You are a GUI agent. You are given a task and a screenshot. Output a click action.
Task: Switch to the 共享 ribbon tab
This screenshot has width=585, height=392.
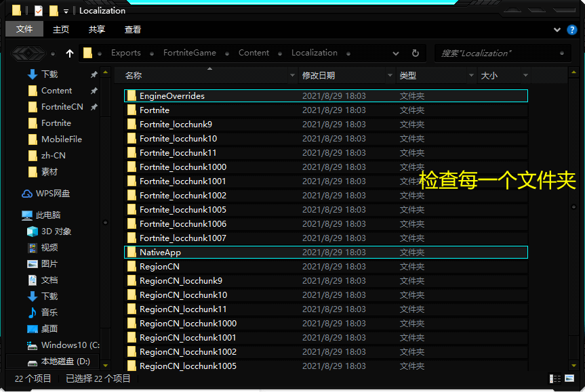(x=97, y=29)
